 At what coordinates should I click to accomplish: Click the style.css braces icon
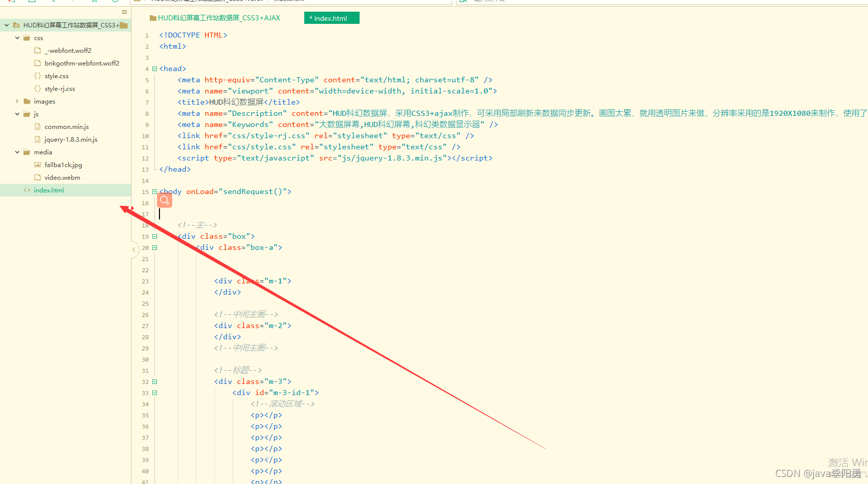(38, 76)
